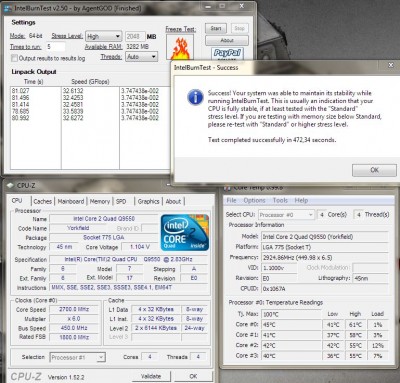This screenshot has height=383, width=400.
Task: Click the Times to run input field
Action: [x=56, y=47]
